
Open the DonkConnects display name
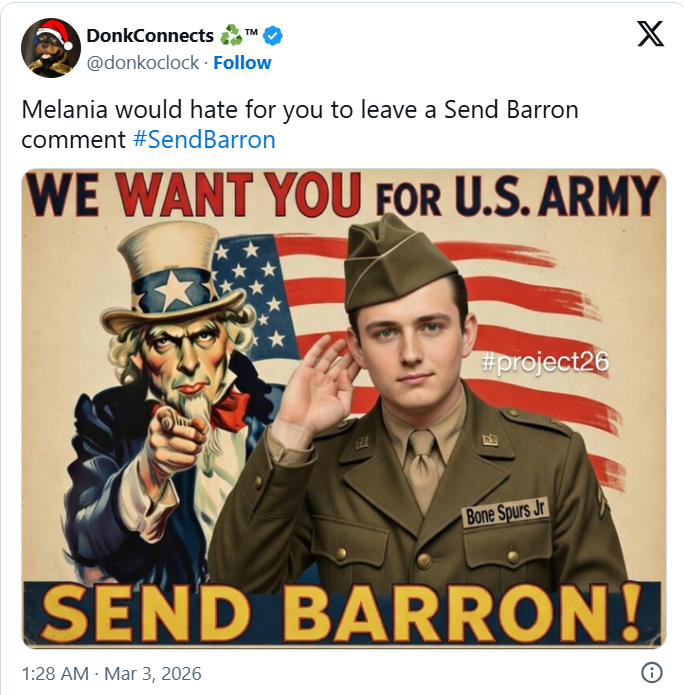pyautogui.click(x=150, y=35)
